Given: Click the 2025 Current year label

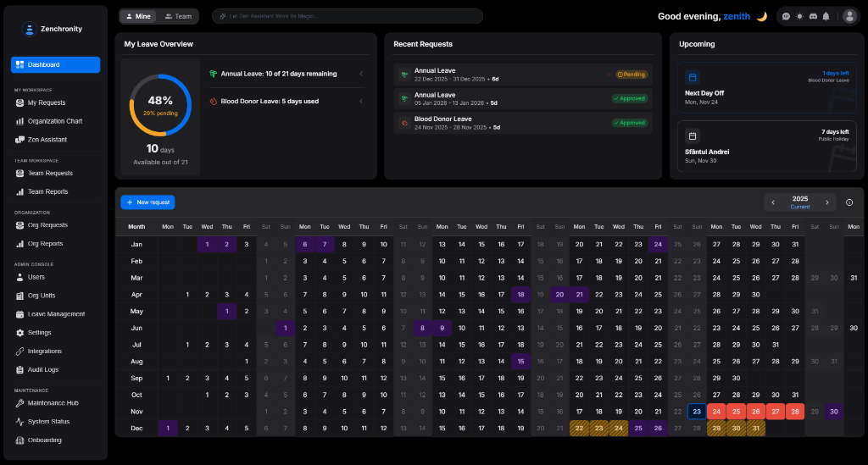Looking at the screenshot, I should (800, 202).
